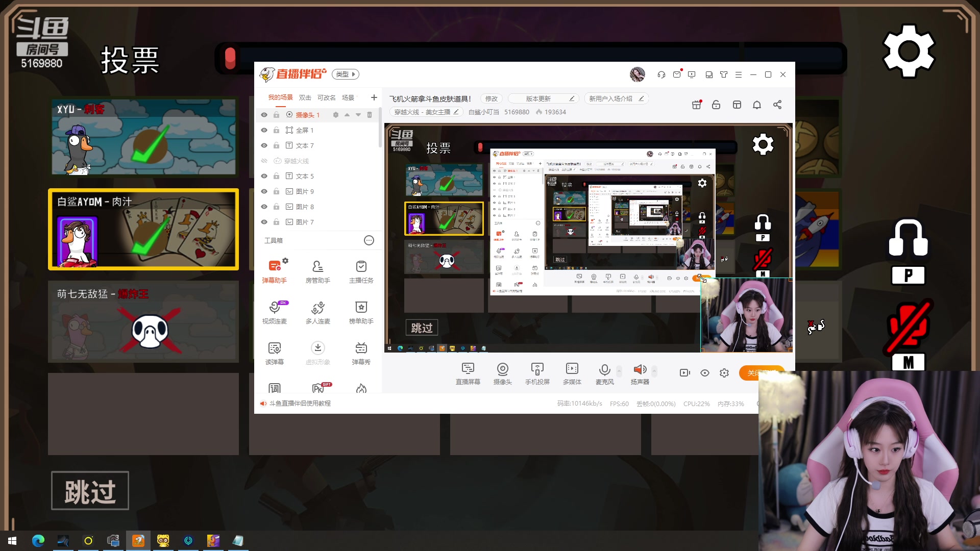Hide the 全屏 1 source layer
Screen dimensions: 980x551
[264, 130]
